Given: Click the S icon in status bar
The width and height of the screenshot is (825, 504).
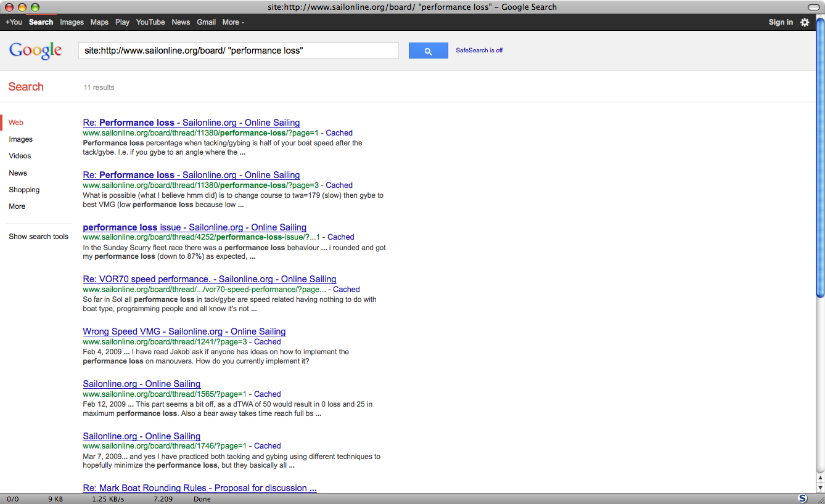Looking at the screenshot, I should coord(802,498).
